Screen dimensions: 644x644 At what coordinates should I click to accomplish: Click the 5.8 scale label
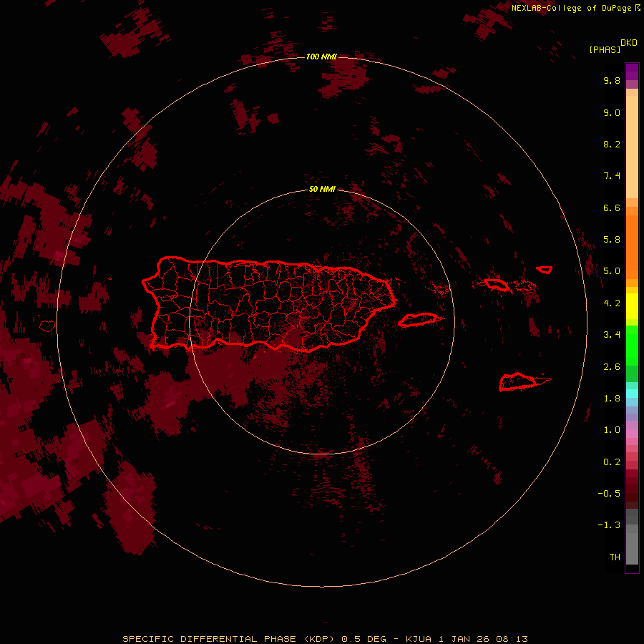[x=612, y=240]
